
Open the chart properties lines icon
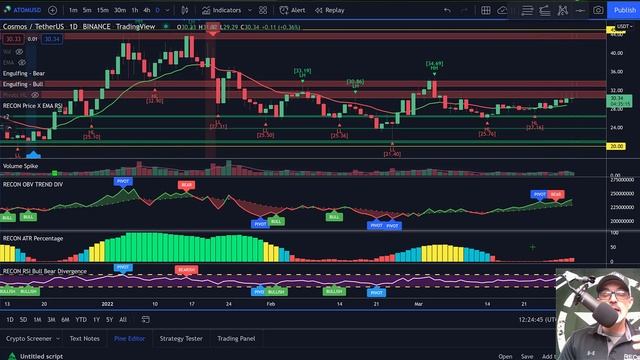(x=527, y=10)
